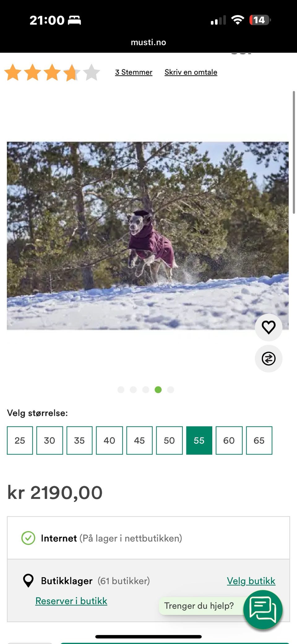Screen dimensions: 297x644
Task: Select size 50
Action: click(x=169, y=440)
